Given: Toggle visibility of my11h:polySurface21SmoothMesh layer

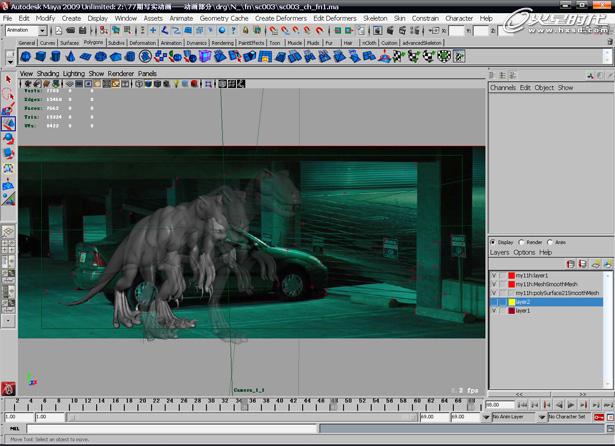Looking at the screenshot, I should point(494,293).
